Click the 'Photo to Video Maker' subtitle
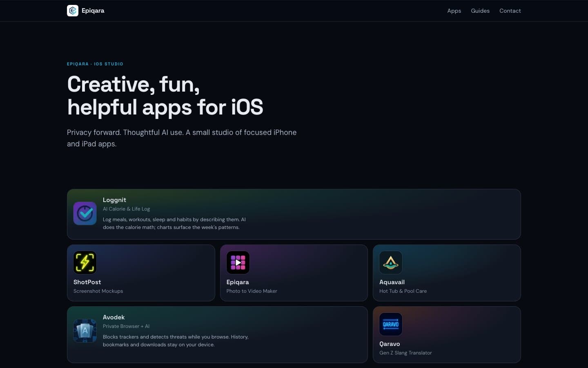Viewport: 588px width, 368px height. pos(252,291)
